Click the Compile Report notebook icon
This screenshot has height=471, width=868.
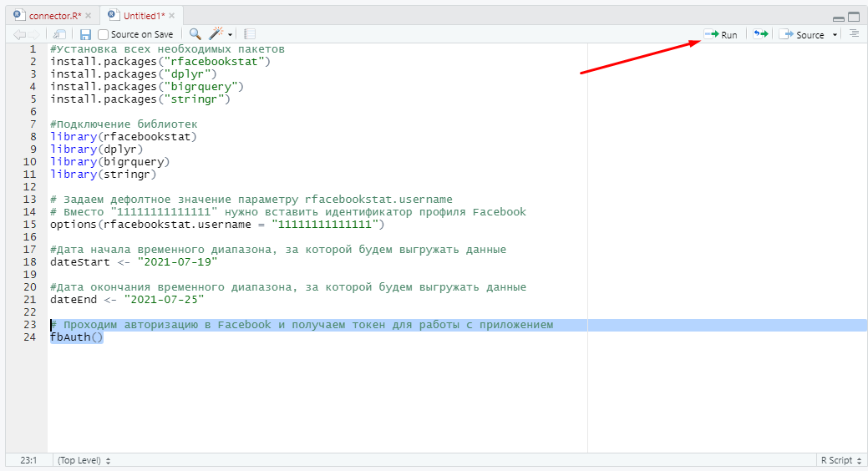click(x=250, y=34)
